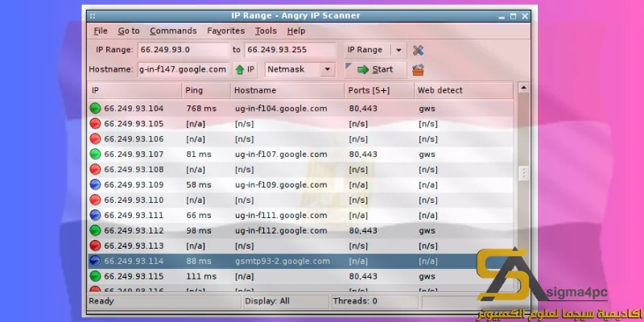This screenshot has width=644, height=322.
Task: Click the red status dot for 66.249.93.106
Action: pyautogui.click(x=95, y=138)
